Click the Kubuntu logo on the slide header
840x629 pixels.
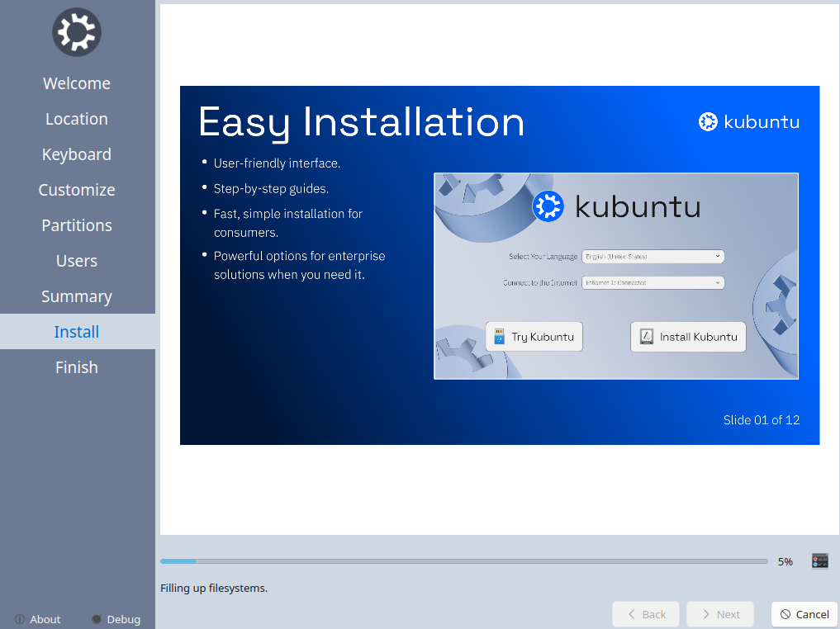tap(708, 122)
